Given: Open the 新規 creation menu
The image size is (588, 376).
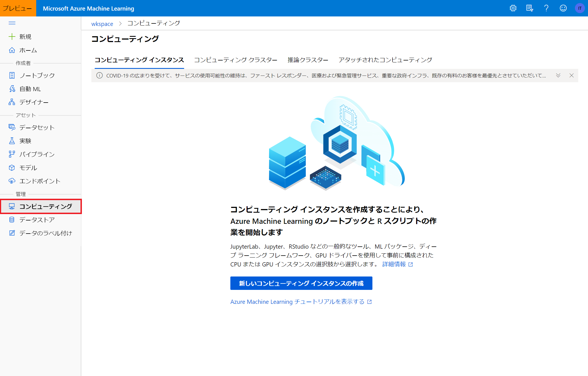Looking at the screenshot, I should pyautogui.click(x=25, y=37).
